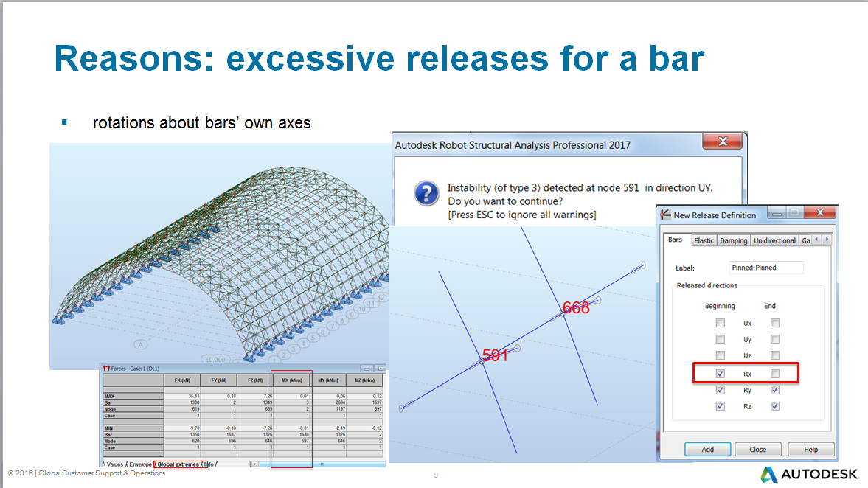The image size is (868, 488).
Task: Check the Rx End release checkbox
Action: pyautogui.click(x=774, y=374)
